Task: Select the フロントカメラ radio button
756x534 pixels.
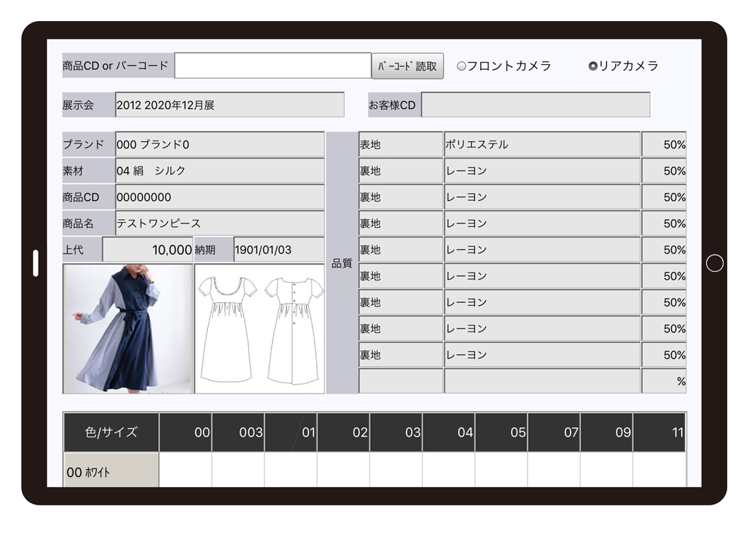Action: [x=462, y=66]
